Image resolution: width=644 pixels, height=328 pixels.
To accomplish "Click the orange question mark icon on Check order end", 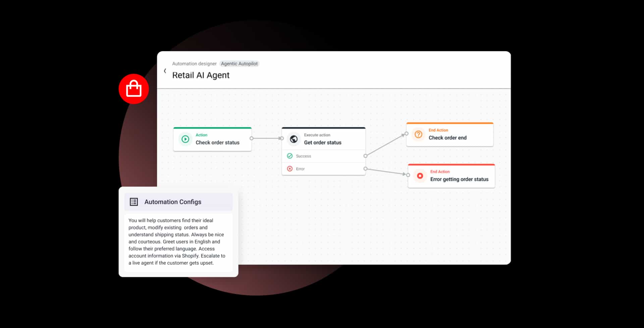I will (418, 134).
